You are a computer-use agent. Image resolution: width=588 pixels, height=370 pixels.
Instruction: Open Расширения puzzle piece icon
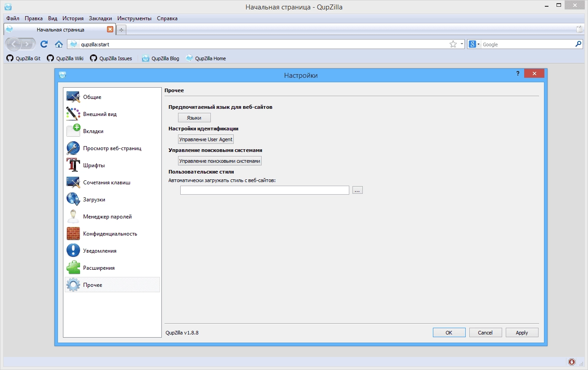73,268
